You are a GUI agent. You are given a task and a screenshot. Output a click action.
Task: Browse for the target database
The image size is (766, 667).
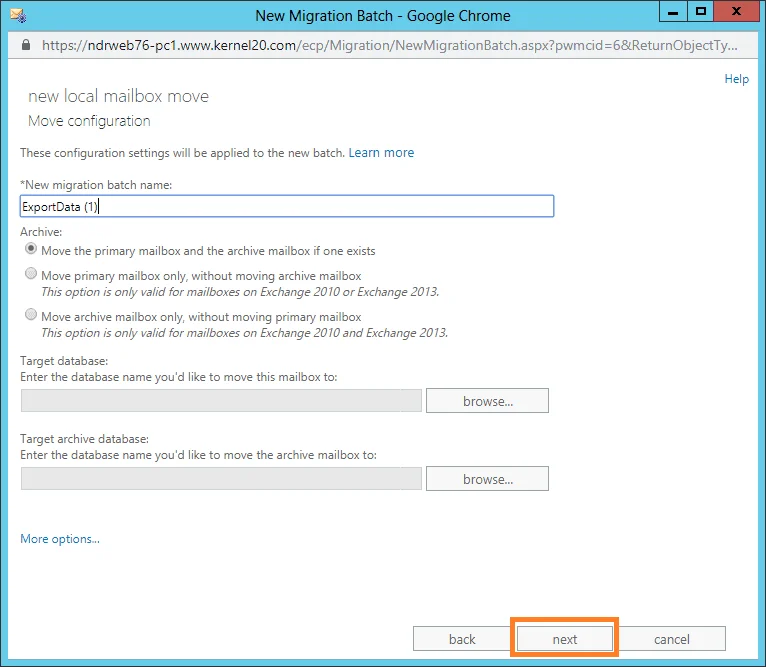click(487, 401)
